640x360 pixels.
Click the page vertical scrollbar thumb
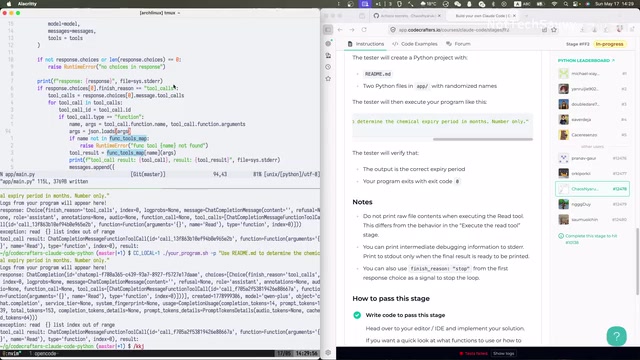[637, 261]
